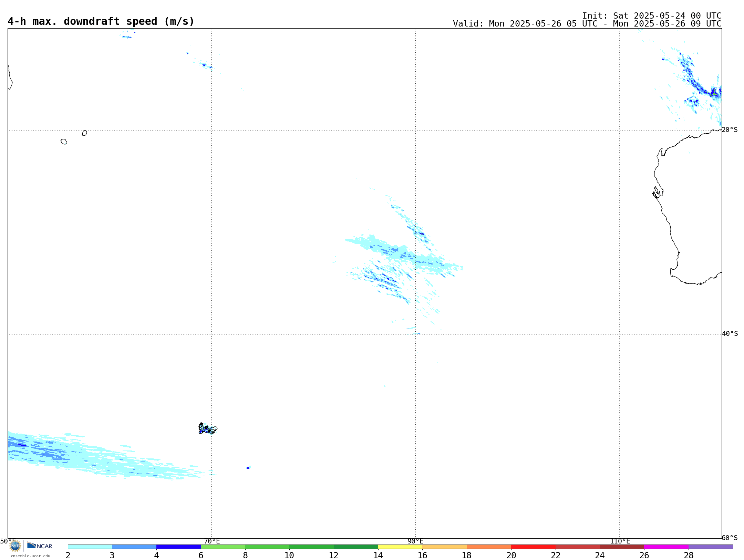Click colorbar tick label 16
744x560 pixels.
pyautogui.click(x=423, y=555)
